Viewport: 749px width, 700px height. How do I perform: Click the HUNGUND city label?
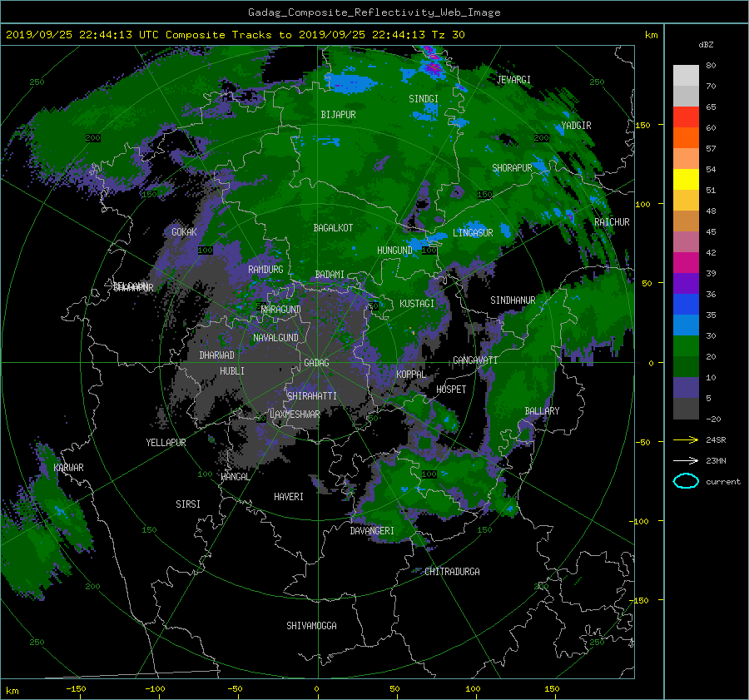click(394, 251)
